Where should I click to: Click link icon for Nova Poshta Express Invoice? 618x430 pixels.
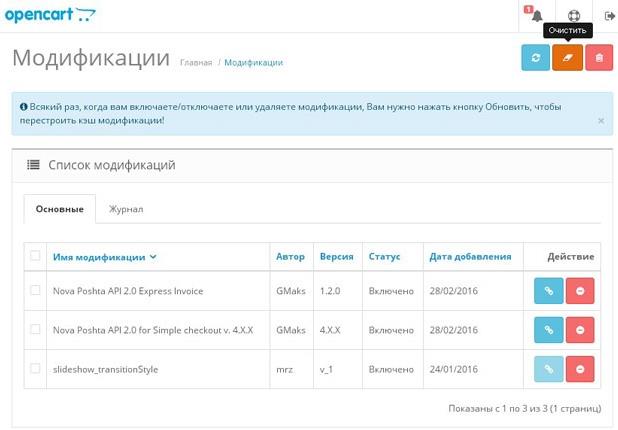548,291
